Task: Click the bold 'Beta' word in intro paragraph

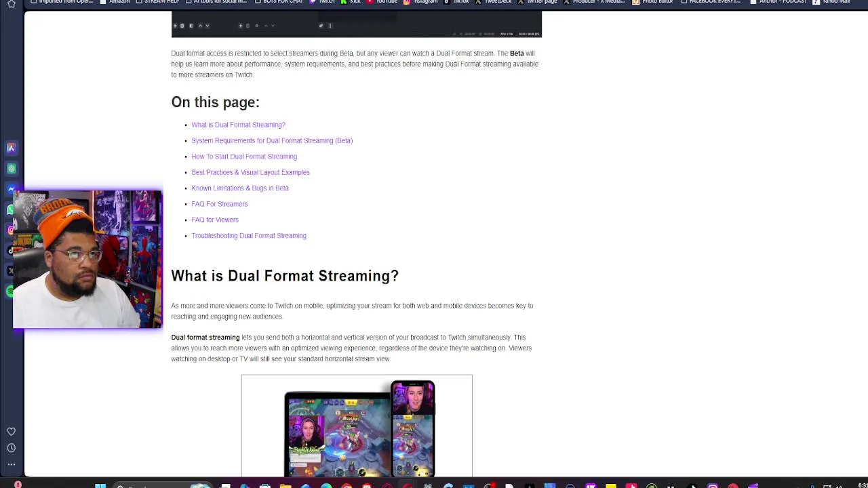Action: point(517,53)
